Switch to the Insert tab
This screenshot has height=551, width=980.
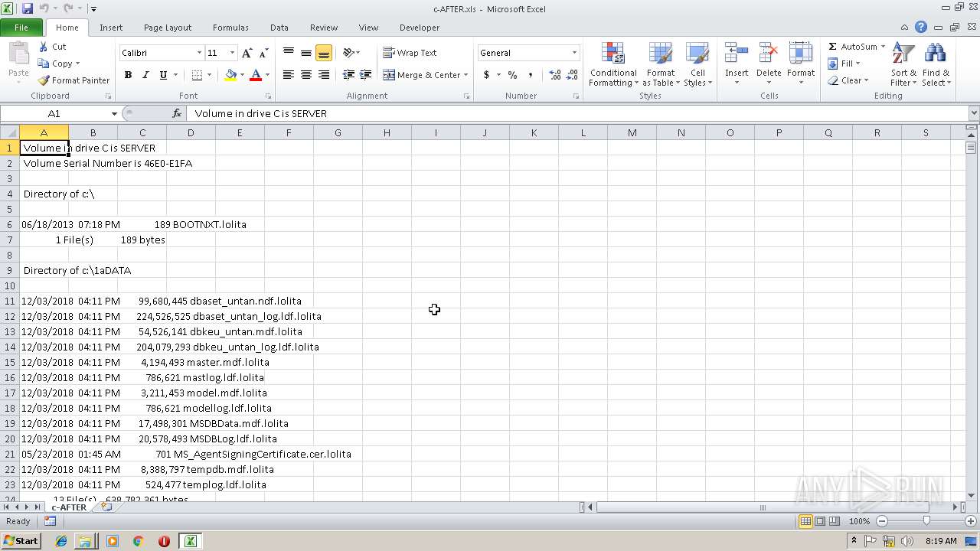pyautogui.click(x=111, y=28)
